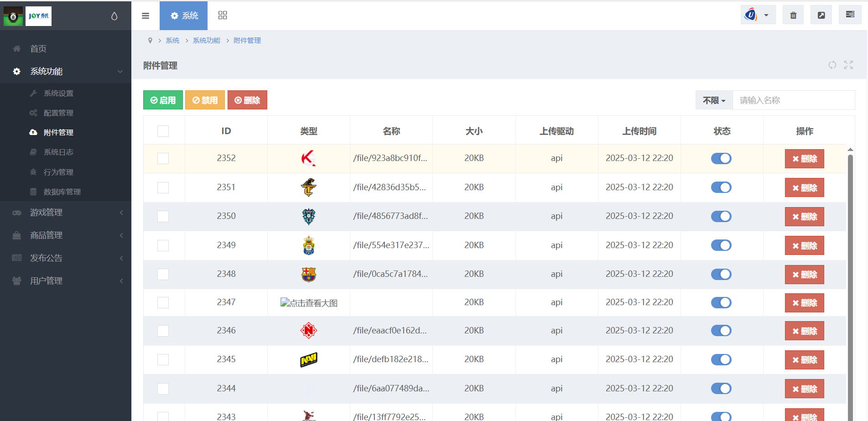Delete attachment row 2352

pyautogui.click(x=804, y=159)
